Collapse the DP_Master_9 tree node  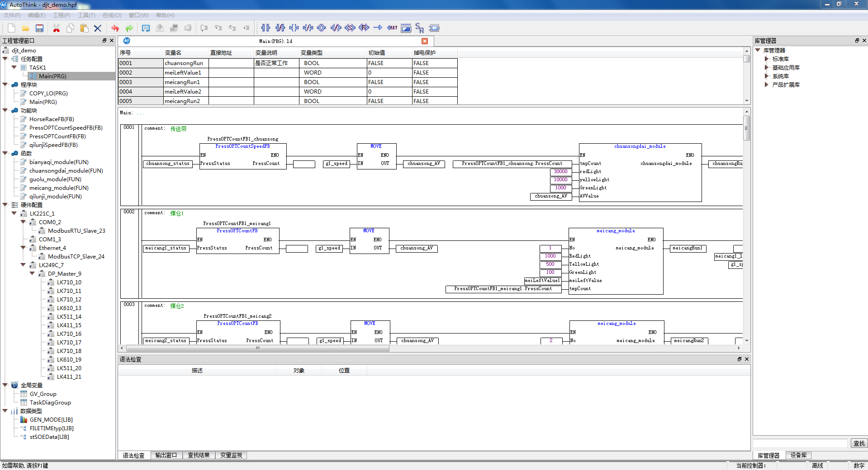(x=32, y=273)
